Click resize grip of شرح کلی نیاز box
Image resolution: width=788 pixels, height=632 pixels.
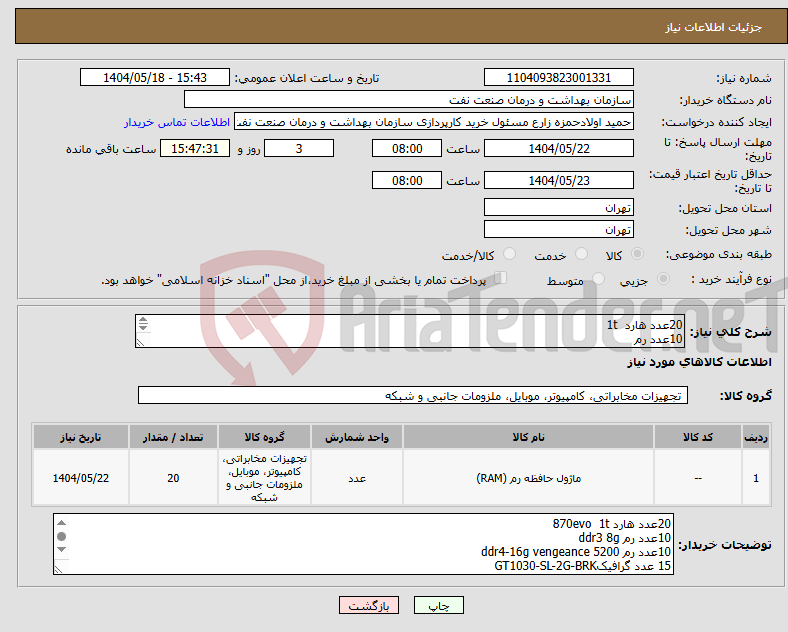click(140, 343)
